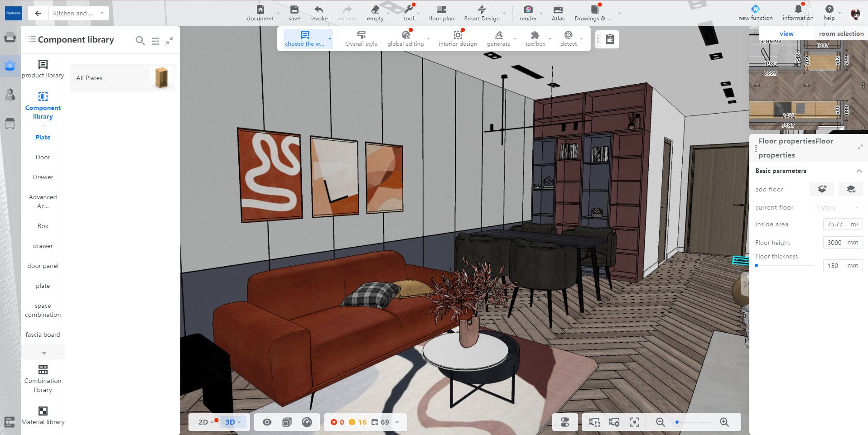The image size is (868, 435).
Task: Click the revoke undo arrow
Action: (x=319, y=10)
